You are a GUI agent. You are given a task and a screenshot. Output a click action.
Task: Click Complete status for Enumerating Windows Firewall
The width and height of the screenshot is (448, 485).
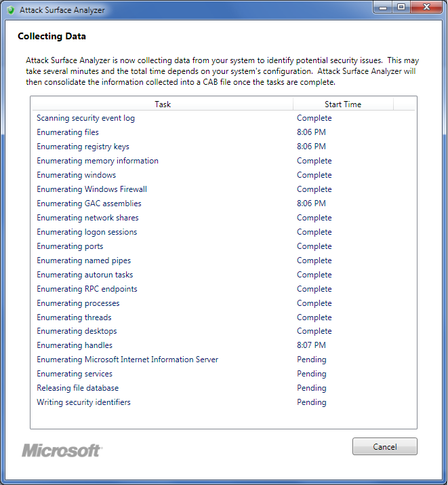tap(314, 189)
